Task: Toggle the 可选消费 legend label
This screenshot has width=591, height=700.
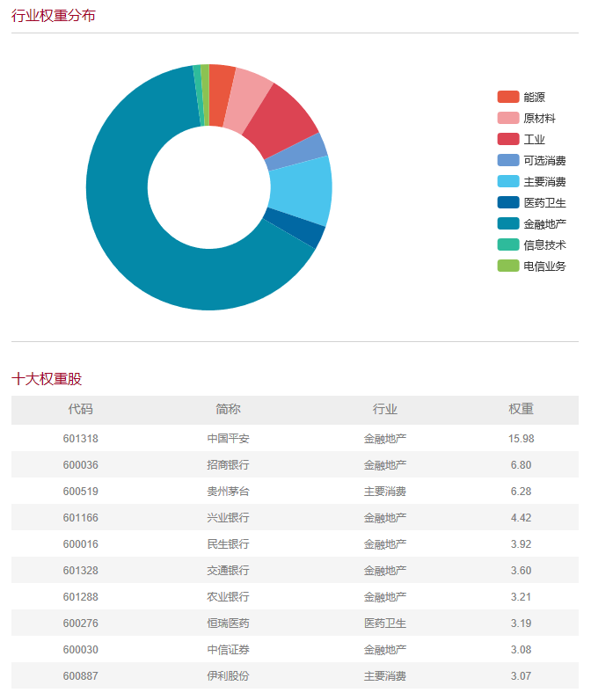Action: pyautogui.click(x=544, y=160)
